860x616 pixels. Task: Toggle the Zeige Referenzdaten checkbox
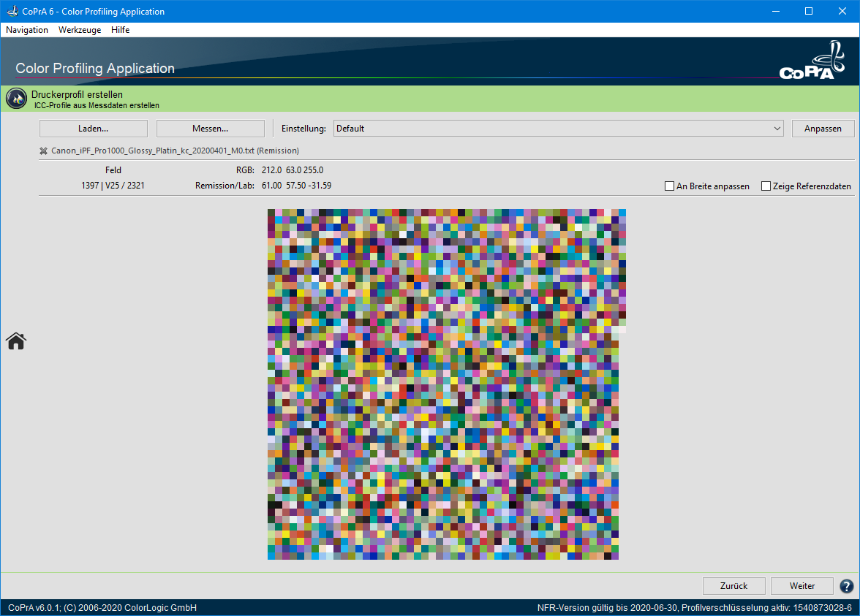click(766, 186)
